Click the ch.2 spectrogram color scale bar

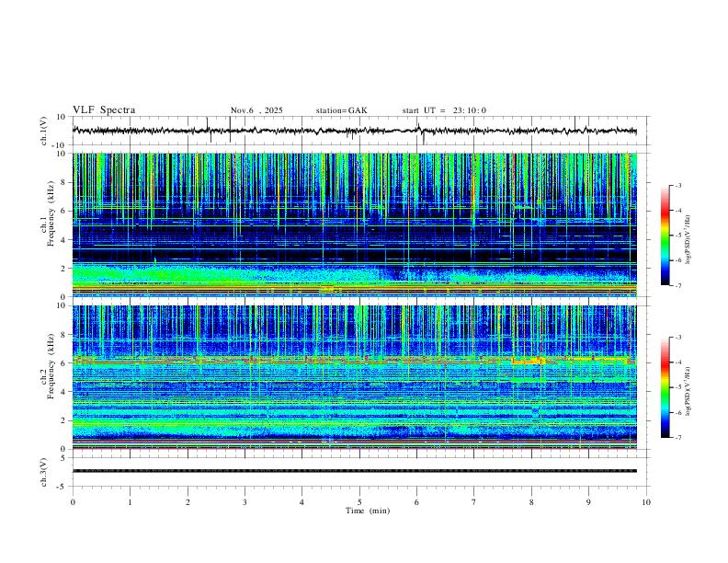coord(665,387)
